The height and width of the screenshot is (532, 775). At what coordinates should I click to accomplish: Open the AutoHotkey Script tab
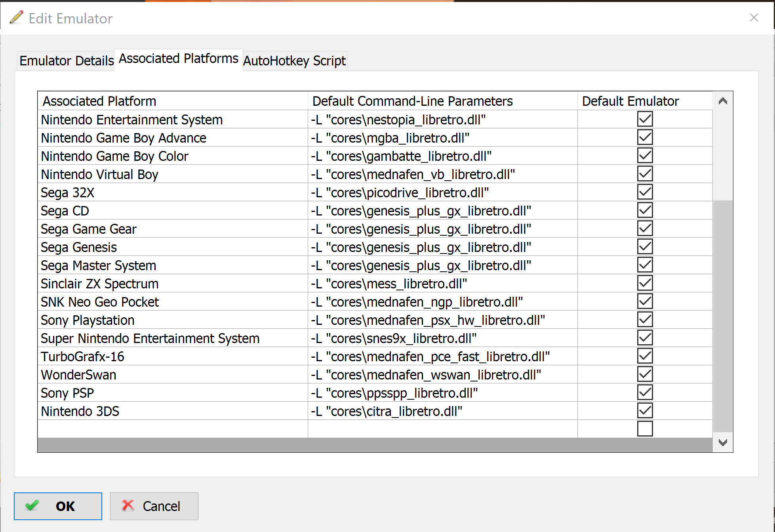[x=294, y=61]
